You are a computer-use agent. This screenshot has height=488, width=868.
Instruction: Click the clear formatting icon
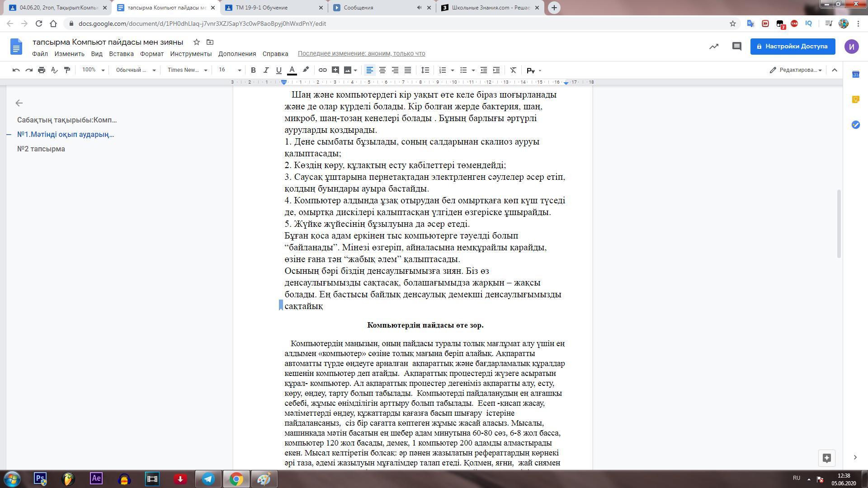(x=513, y=70)
